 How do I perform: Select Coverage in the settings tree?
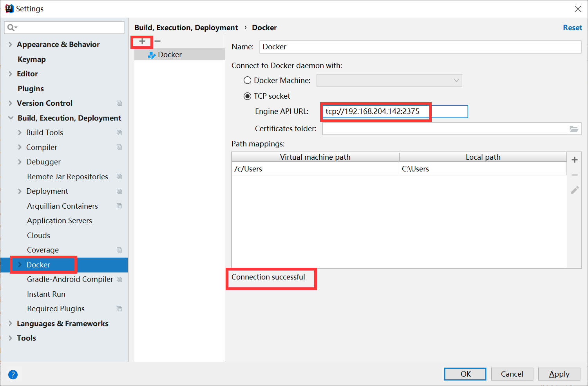tap(43, 250)
